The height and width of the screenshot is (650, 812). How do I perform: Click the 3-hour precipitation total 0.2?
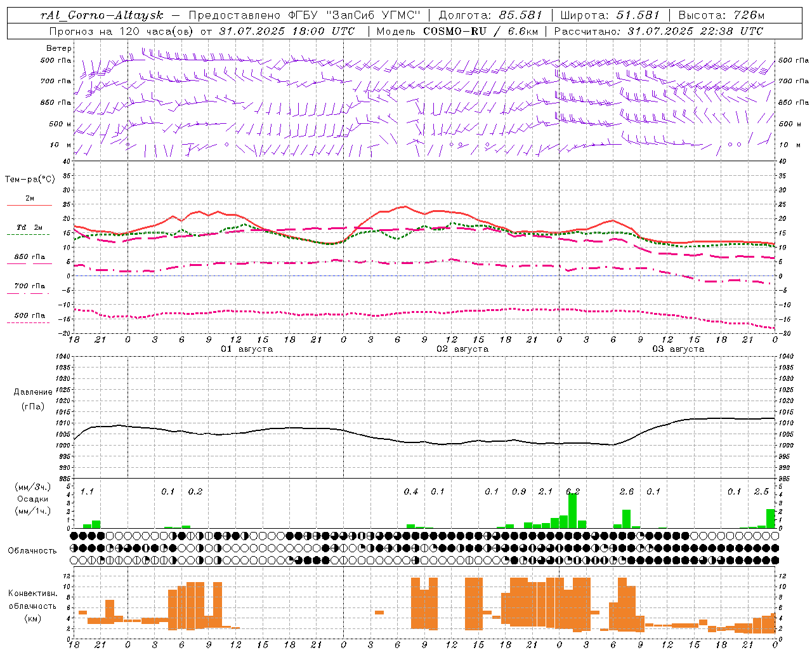click(195, 492)
